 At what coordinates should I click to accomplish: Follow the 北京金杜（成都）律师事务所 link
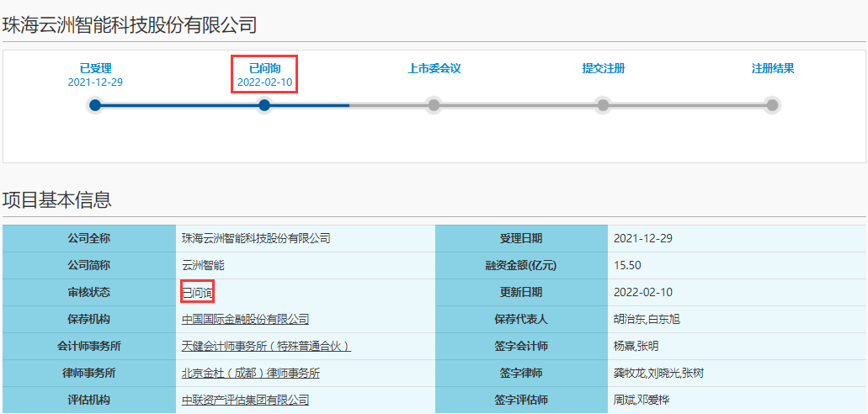coord(251,373)
